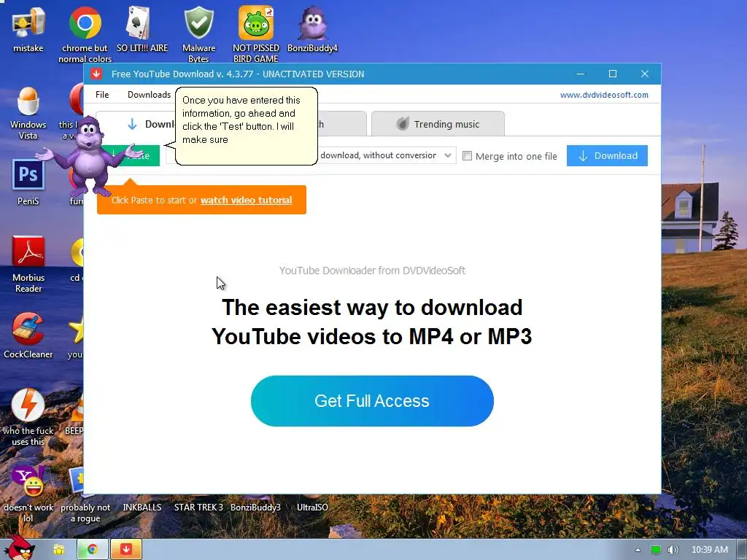Image resolution: width=747 pixels, height=560 pixels.
Task: Enable 'Merge into one file' checkbox
Action: pos(468,156)
